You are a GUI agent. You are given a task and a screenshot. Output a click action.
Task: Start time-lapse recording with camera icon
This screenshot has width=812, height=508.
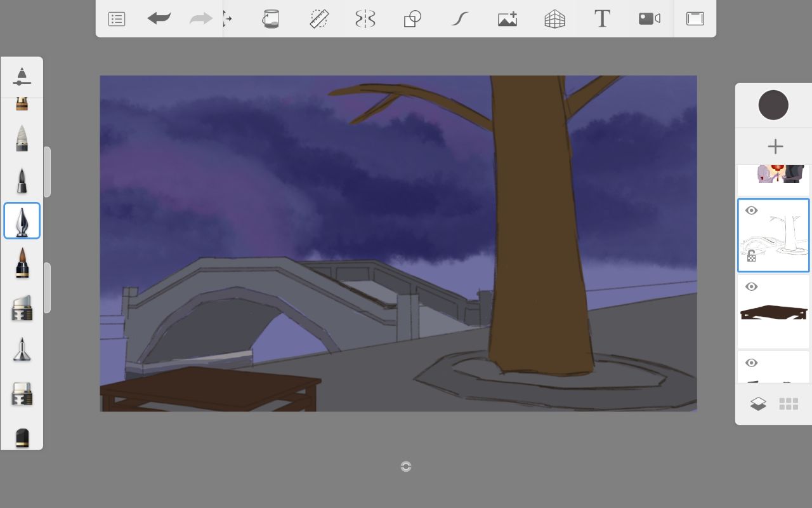[x=649, y=19]
